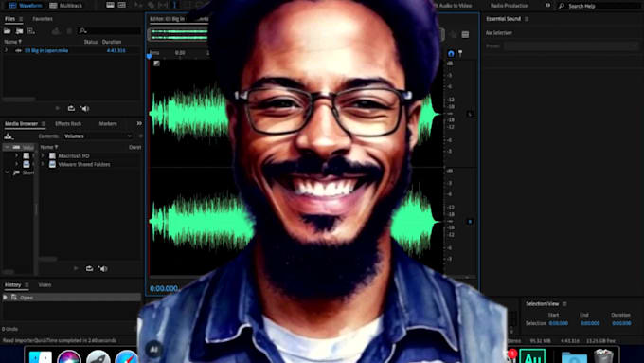Switch to Waveform view
The height and width of the screenshot is (363, 644).
[x=25, y=6]
